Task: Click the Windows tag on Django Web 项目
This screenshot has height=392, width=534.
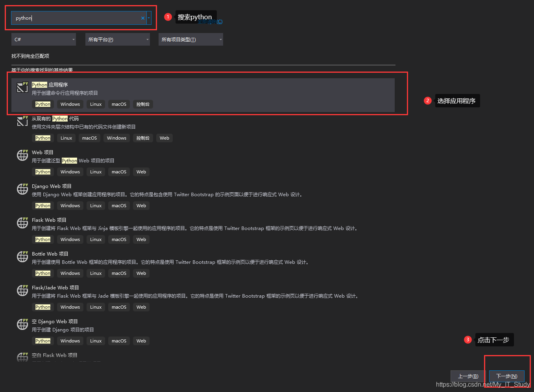Action: pyautogui.click(x=70, y=206)
